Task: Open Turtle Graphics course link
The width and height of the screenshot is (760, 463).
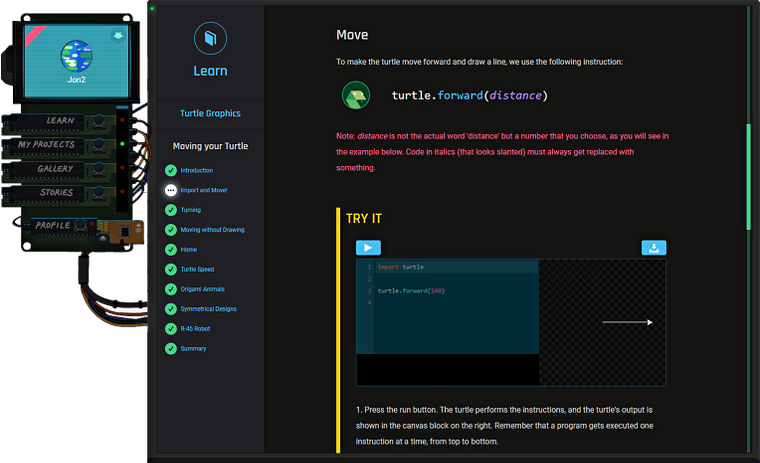Action: pos(210,113)
